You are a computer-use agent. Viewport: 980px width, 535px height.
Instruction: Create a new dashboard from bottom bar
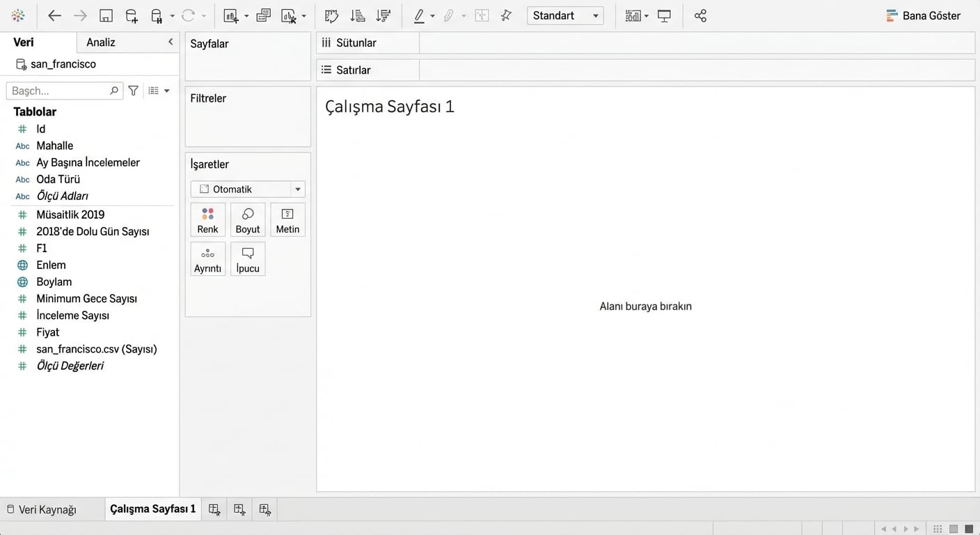click(239, 509)
